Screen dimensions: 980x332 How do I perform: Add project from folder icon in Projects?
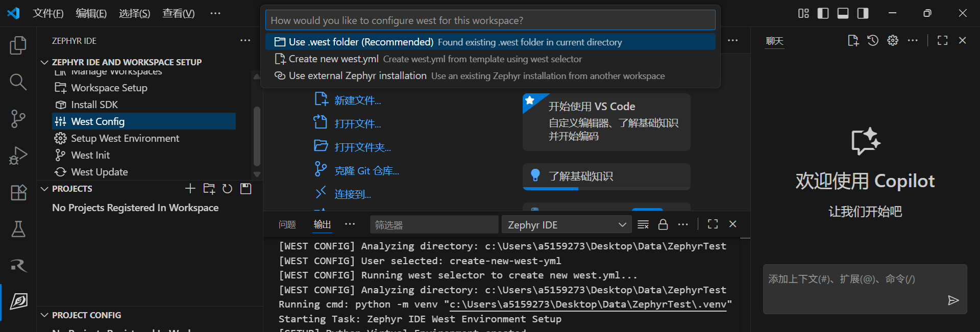coord(209,189)
